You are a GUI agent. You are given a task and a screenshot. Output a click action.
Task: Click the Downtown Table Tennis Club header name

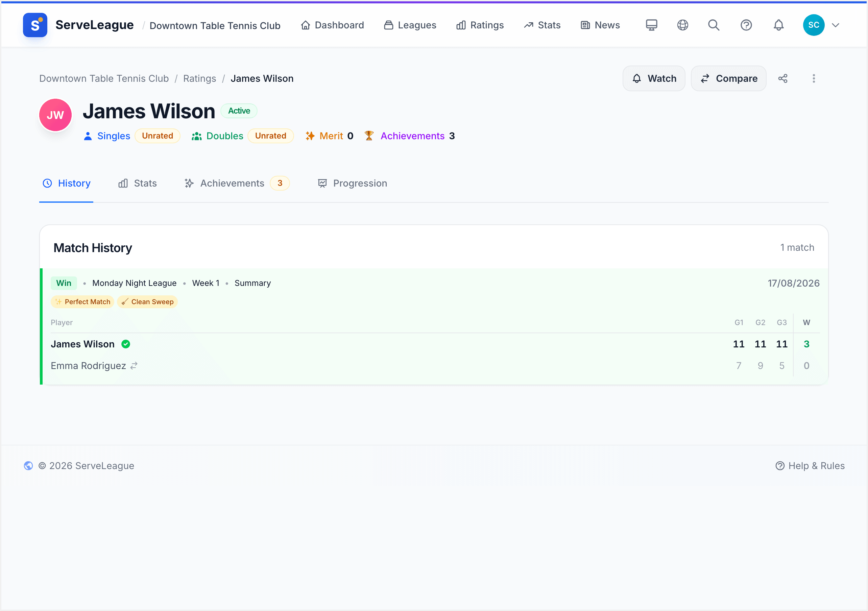coord(215,25)
